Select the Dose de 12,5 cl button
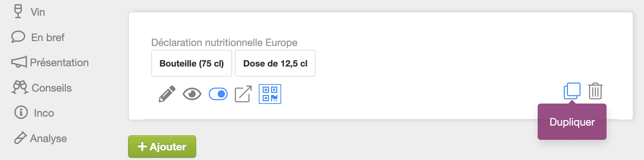Screen dimensions: 644x160 (275, 63)
